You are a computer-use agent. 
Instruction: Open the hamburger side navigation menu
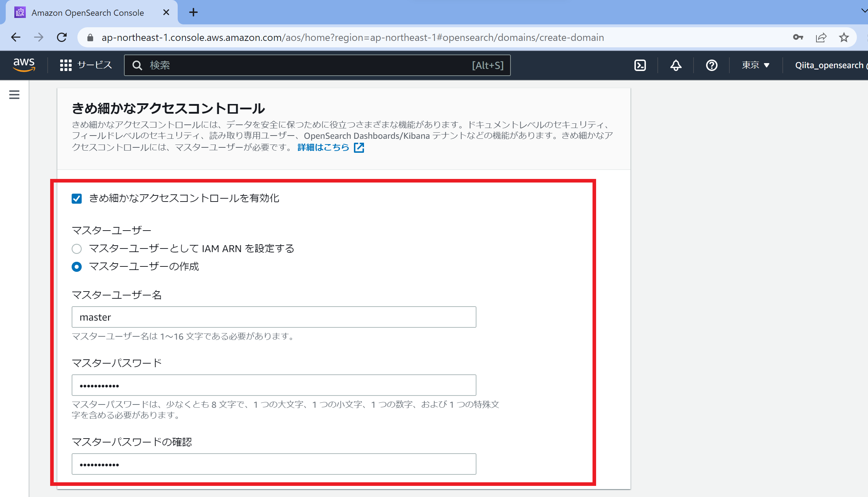pos(14,95)
